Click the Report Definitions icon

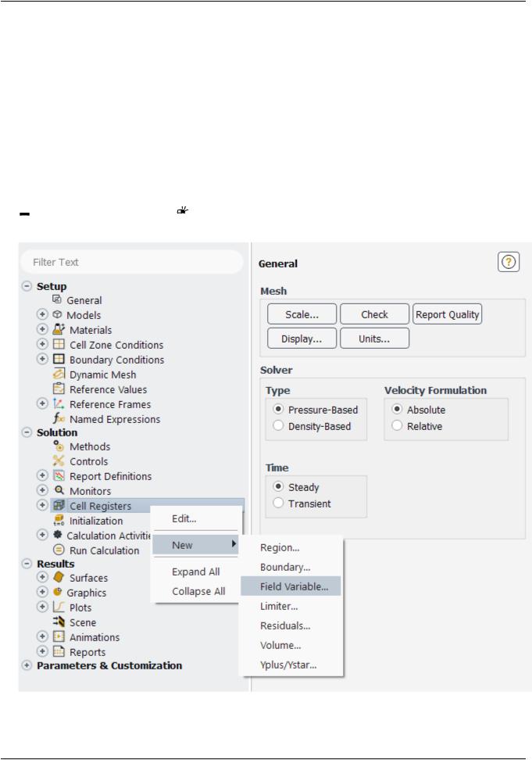(x=59, y=475)
